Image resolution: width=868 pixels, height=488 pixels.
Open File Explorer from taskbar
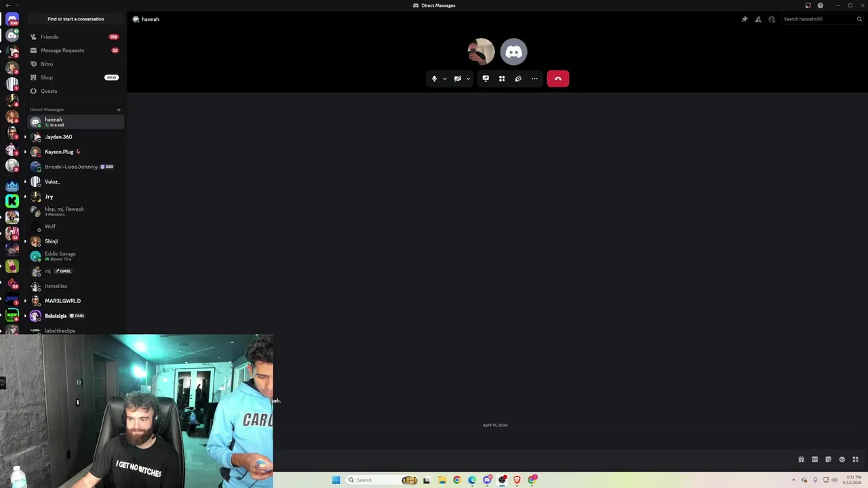tap(441, 480)
